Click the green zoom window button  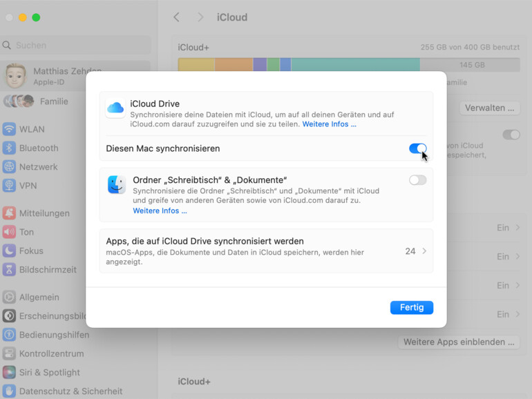[36, 17]
